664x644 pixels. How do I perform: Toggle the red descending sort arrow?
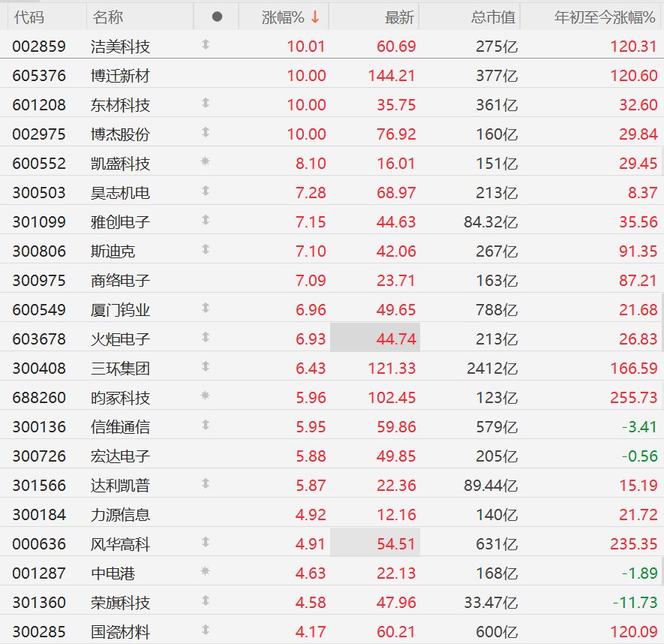[x=315, y=17]
